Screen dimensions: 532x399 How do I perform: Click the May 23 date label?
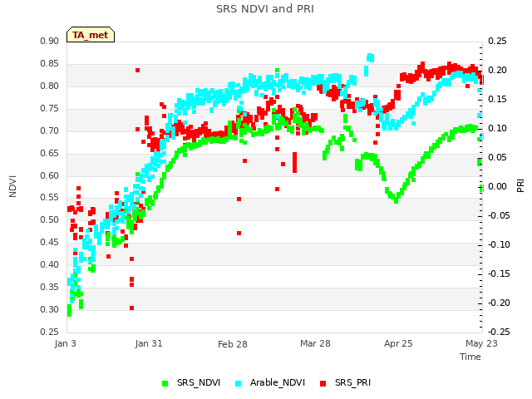[x=481, y=343]
